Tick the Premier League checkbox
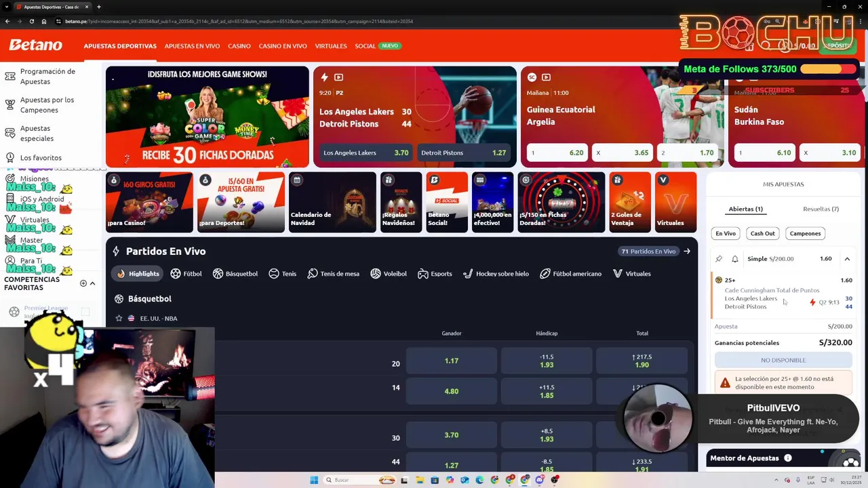This screenshot has width=868, height=488. (x=85, y=312)
